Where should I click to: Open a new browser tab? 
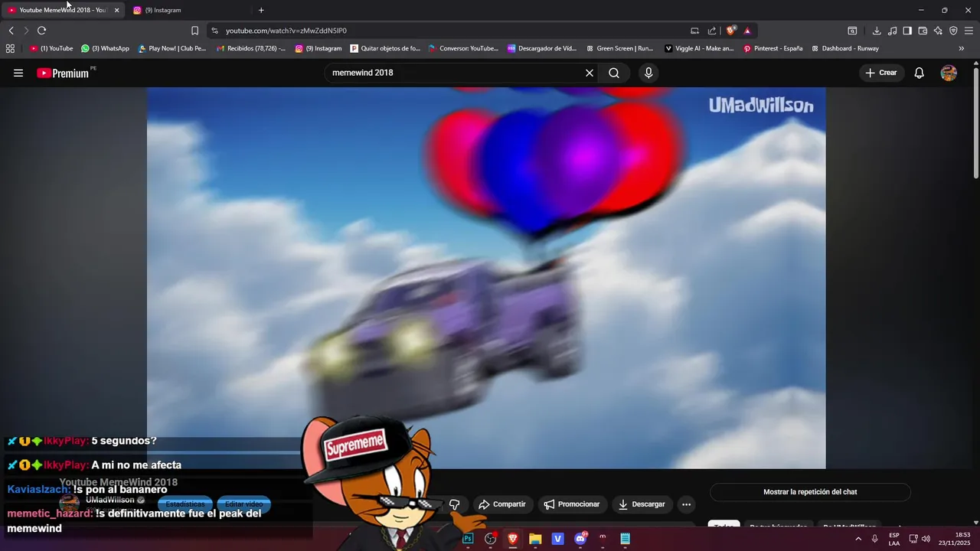pyautogui.click(x=261, y=10)
